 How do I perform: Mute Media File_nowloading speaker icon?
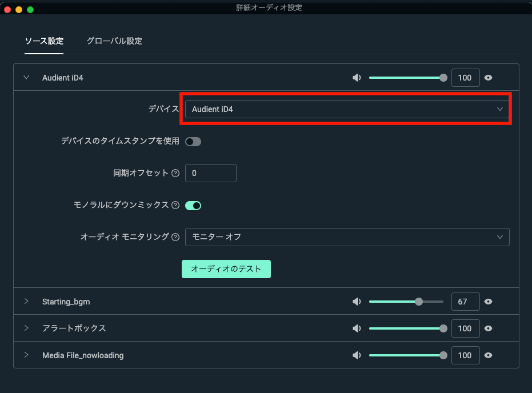pyautogui.click(x=357, y=355)
